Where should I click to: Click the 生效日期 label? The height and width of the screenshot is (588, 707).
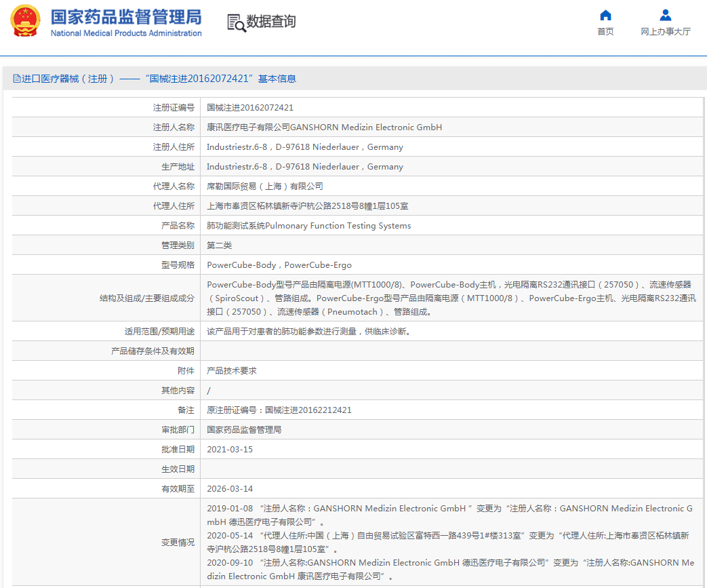(178, 469)
